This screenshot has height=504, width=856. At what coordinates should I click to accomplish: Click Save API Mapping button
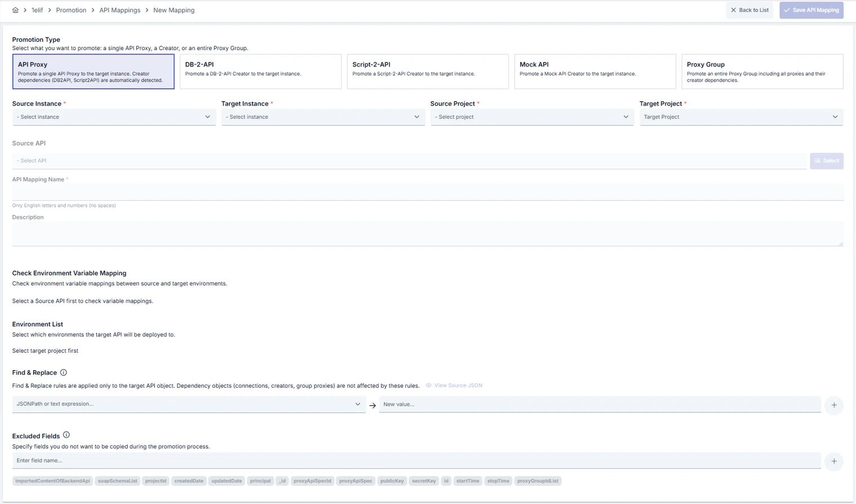pos(811,10)
